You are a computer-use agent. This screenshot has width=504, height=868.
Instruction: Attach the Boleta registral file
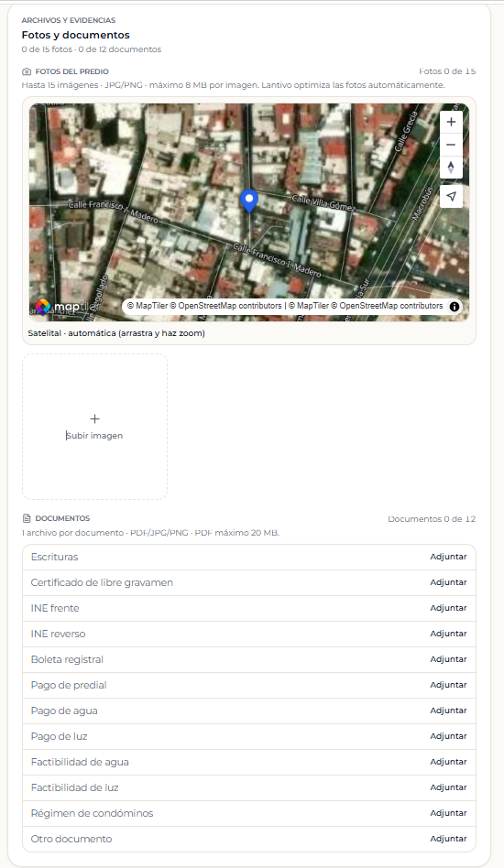(448, 659)
